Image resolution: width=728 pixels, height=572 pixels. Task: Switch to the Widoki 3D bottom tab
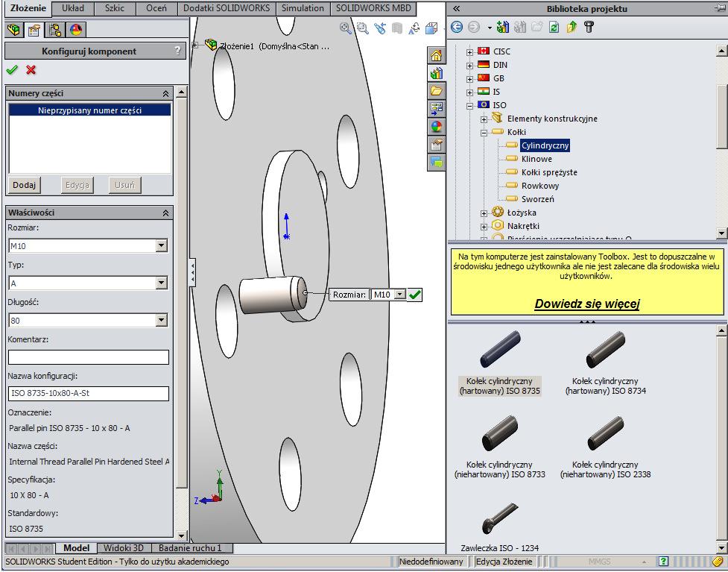click(124, 548)
